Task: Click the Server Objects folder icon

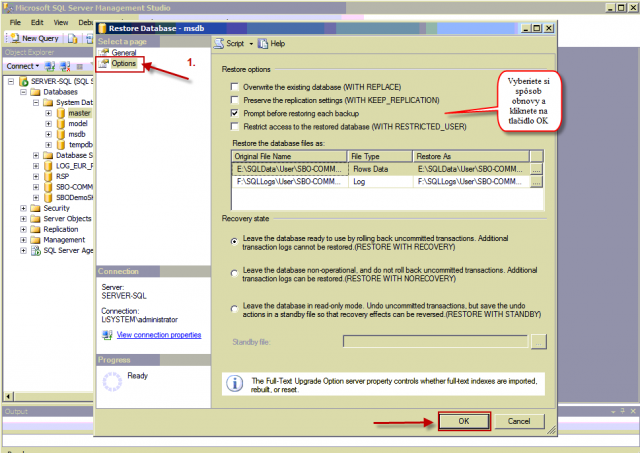Action: click(36, 219)
